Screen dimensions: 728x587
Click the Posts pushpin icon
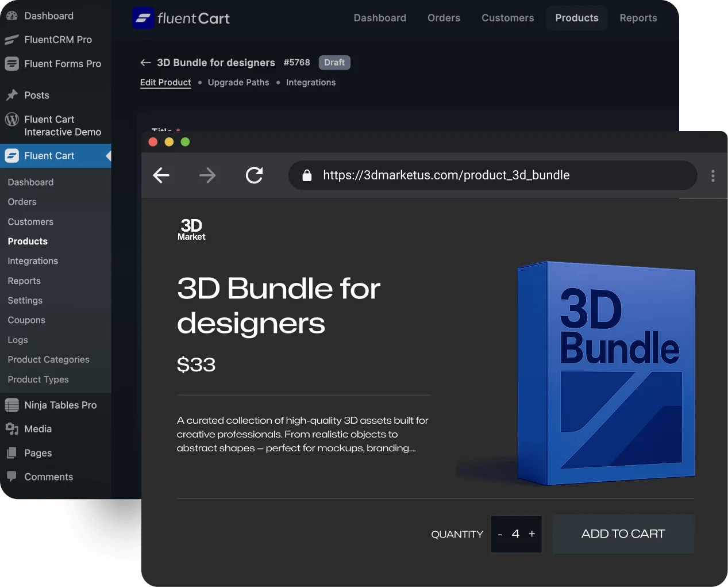click(11, 95)
